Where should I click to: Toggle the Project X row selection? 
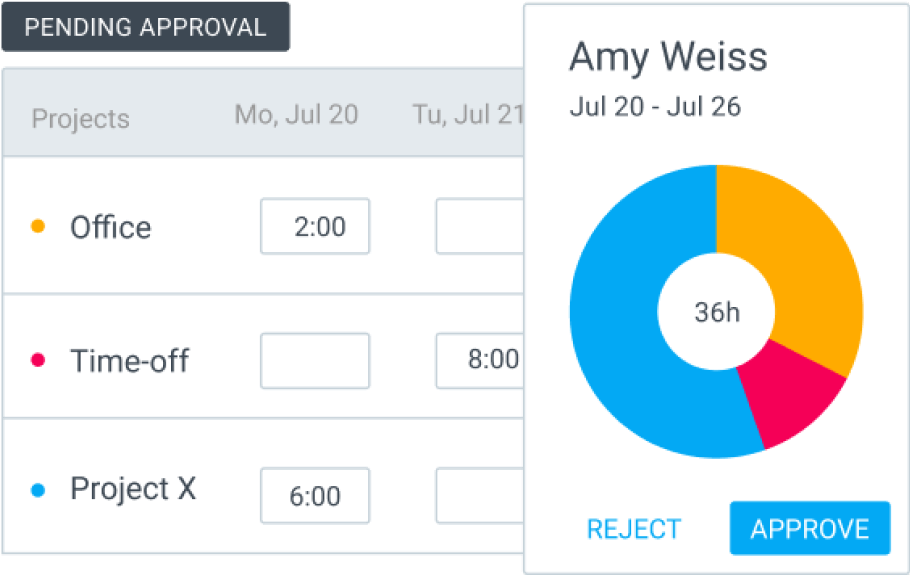(132, 488)
